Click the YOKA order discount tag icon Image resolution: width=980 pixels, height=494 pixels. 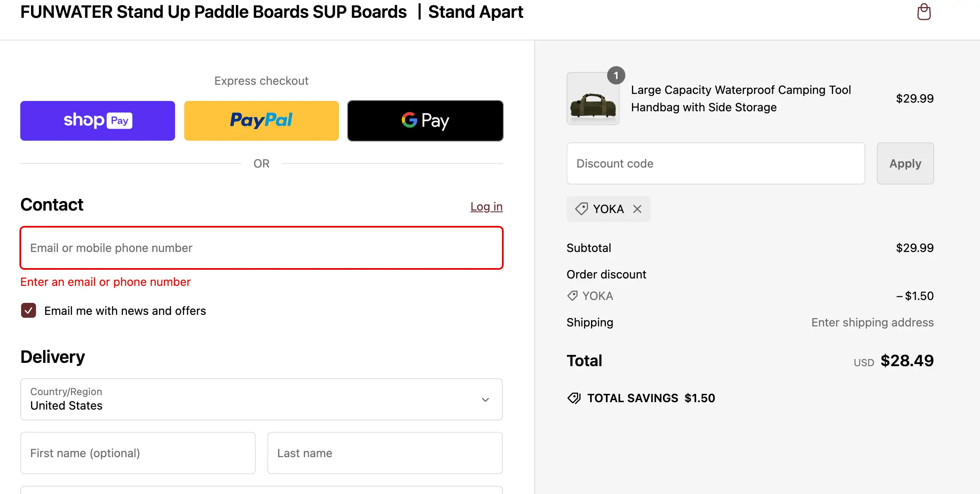pyautogui.click(x=572, y=296)
